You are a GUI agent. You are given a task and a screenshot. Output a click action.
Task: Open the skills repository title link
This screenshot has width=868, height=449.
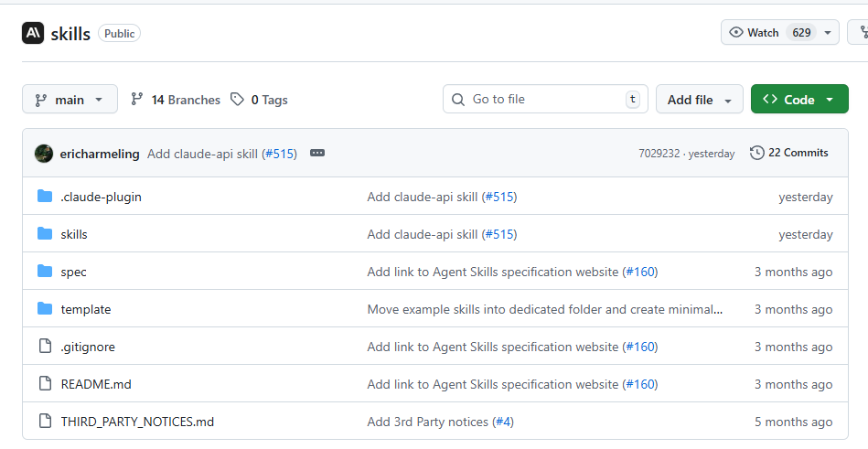pos(70,34)
